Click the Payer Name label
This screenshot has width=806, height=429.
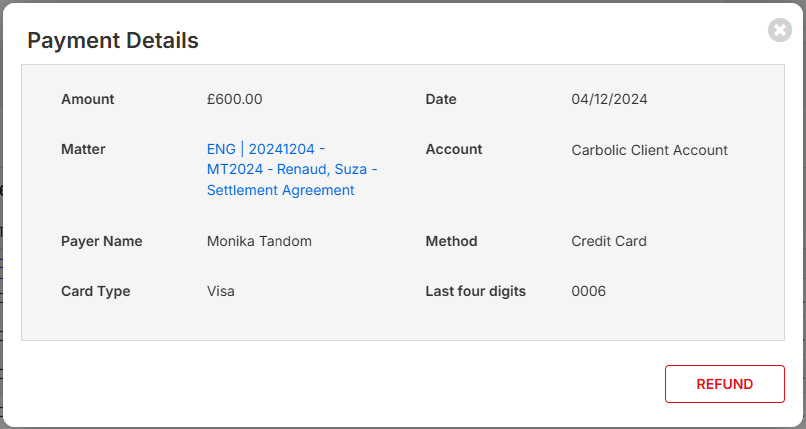coord(101,241)
